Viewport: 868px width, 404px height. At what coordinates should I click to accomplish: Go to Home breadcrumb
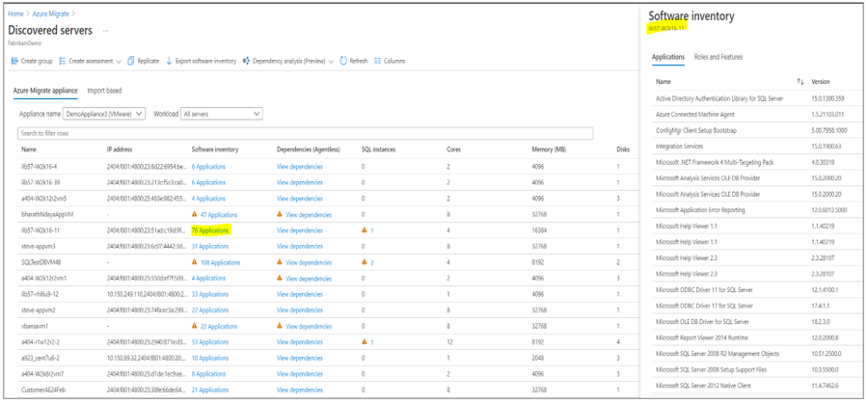tap(15, 13)
